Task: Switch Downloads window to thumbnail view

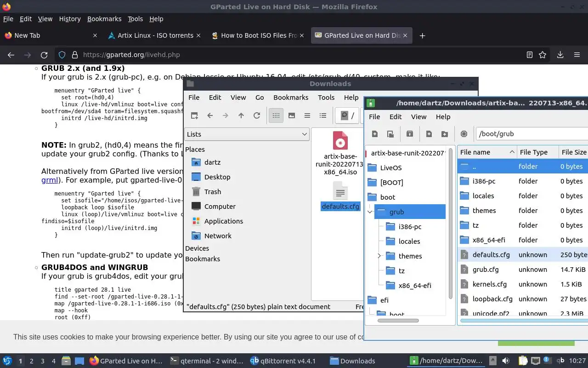Action: (292, 115)
